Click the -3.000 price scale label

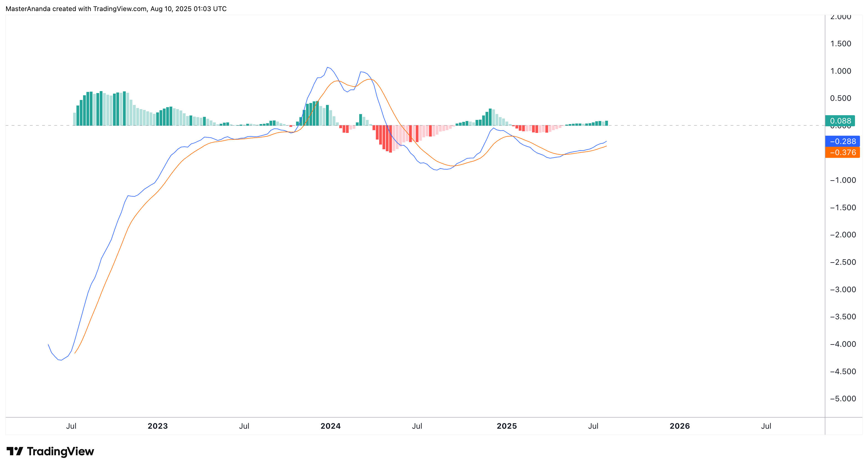point(843,289)
